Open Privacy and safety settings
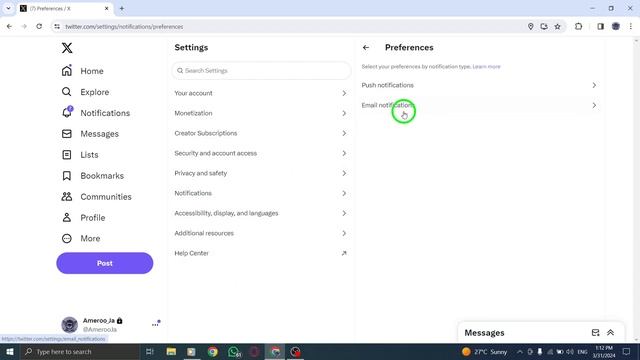The height and width of the screenshot is (360, 640). (260, 173)
